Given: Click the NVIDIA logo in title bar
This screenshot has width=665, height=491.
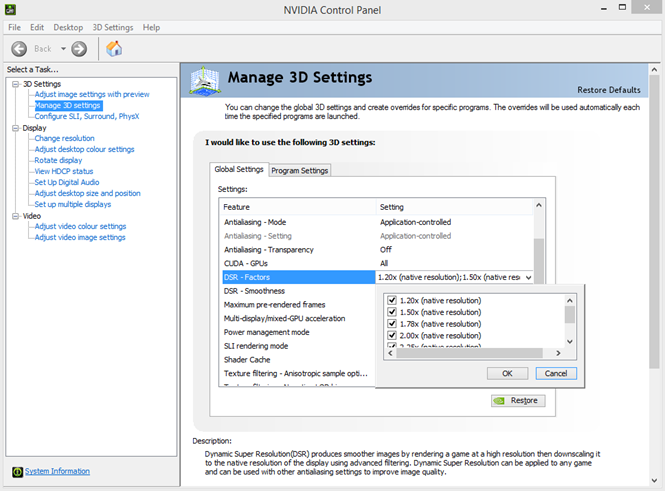Looking at the screenshot, I should (x=10, y=9).
